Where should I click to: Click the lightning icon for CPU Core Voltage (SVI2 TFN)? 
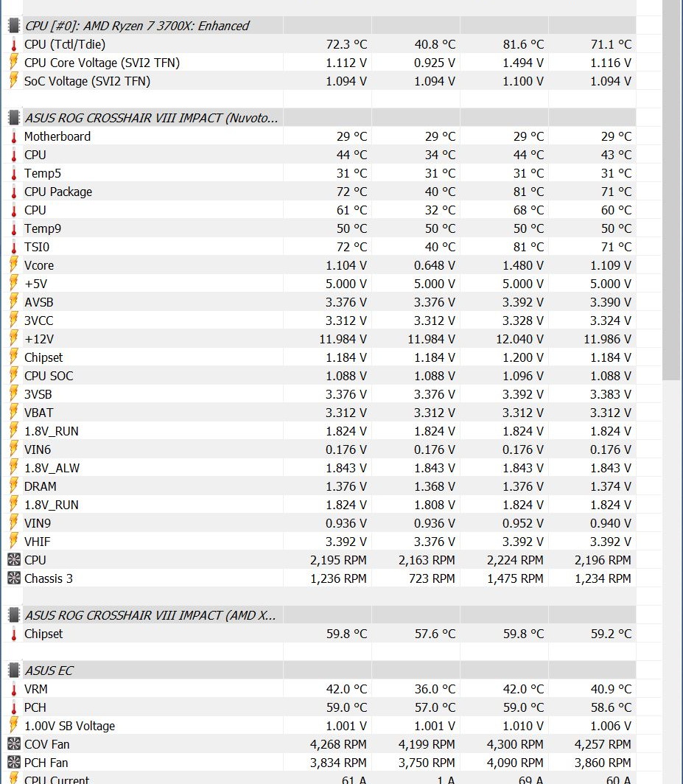(x=14, y=63)
